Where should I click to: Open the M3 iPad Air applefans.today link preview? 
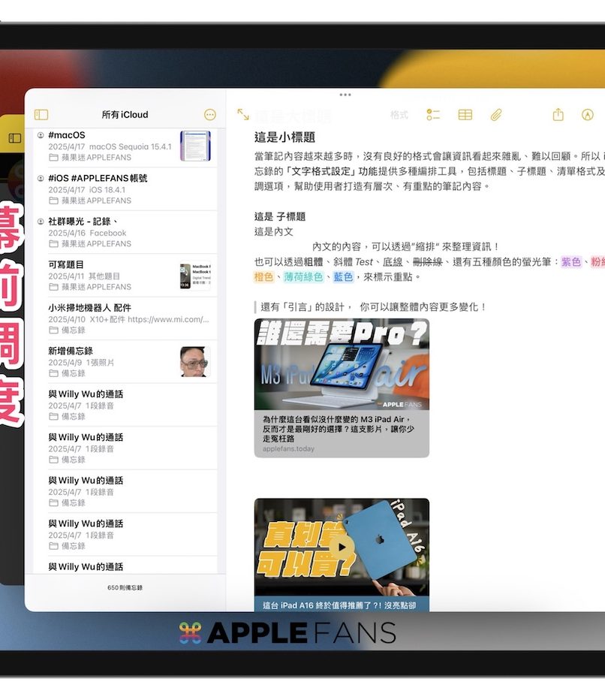pyautogui.click(x=342, y=388)
